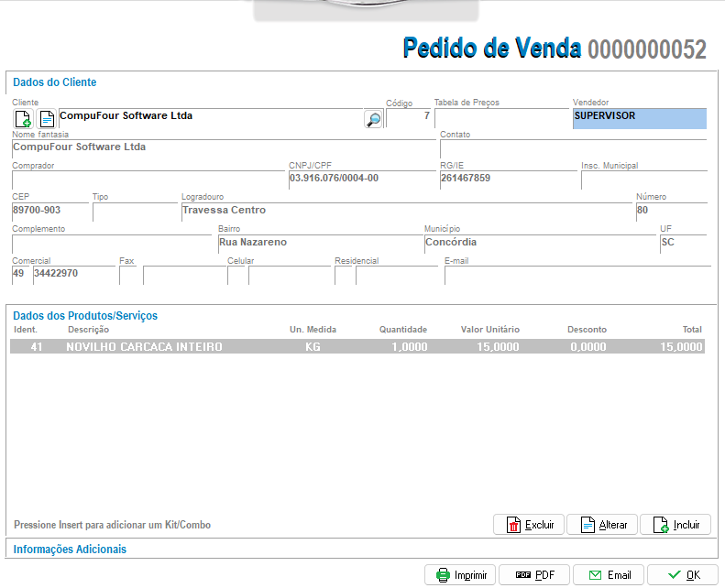Image resolution: width=725 pixels, height=588 pixels.
Task: Focus the Tabela de Preços field
Action: (500, 118)
